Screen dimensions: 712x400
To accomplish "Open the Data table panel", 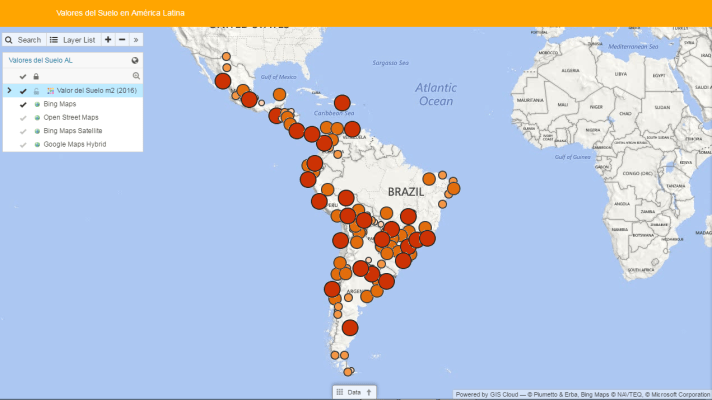I will (x=354, y=392).
